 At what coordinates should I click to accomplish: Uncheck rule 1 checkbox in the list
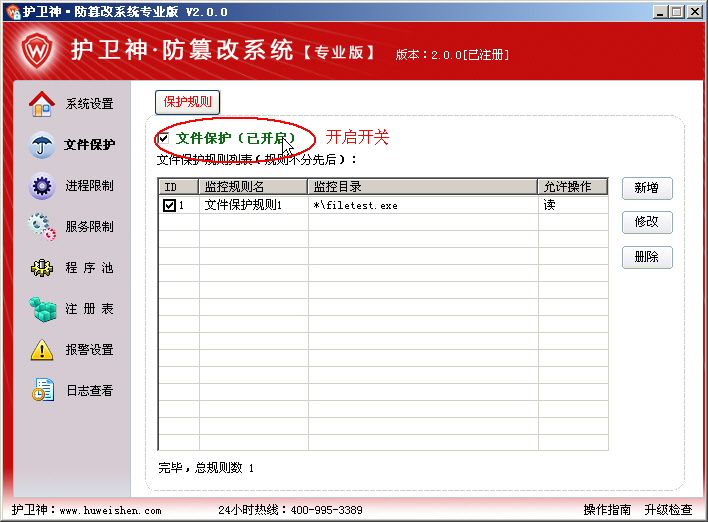(169, 205)
